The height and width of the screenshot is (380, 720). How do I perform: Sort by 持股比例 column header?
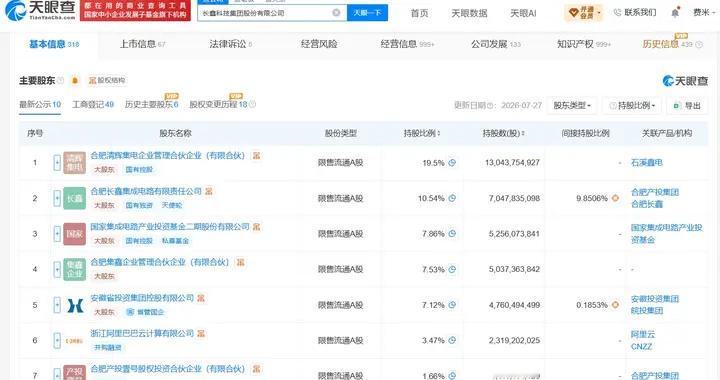tap(422, 134)
